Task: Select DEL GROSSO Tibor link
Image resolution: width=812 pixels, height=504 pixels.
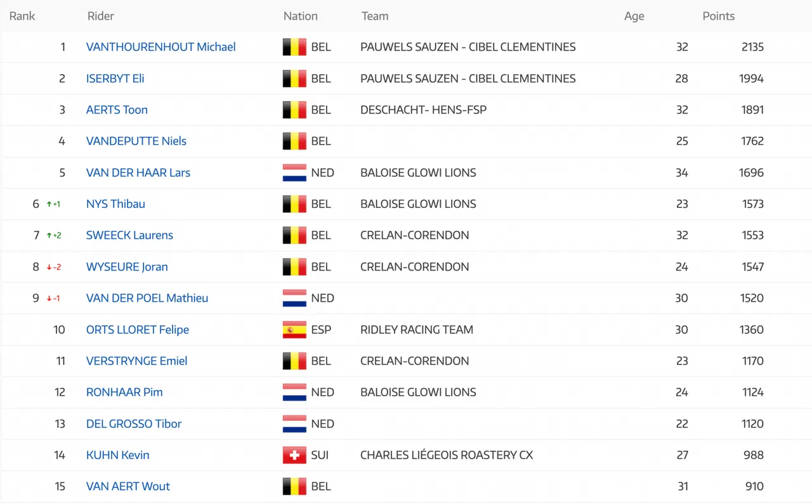Action: (134, 423)
